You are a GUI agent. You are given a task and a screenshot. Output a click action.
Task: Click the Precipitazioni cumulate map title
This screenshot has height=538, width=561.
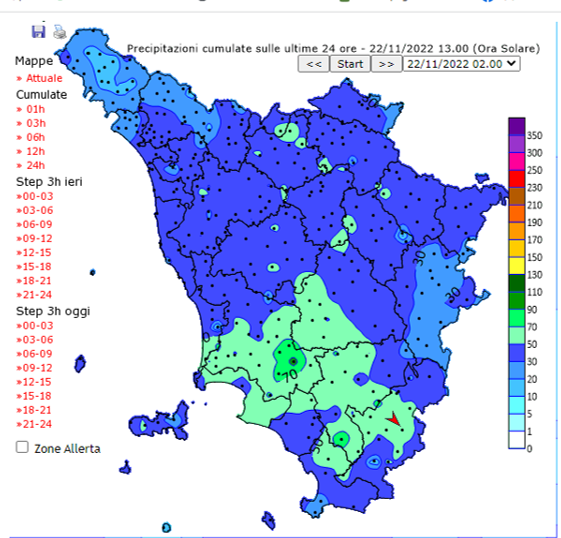point(333,48)
